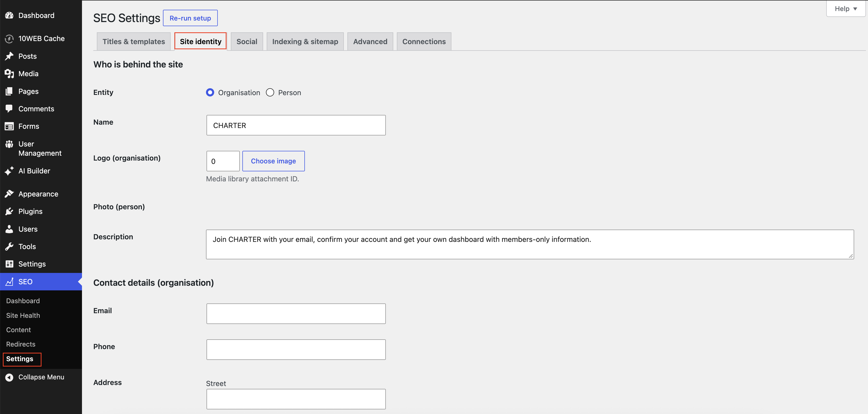Screen dimensions: 868x414
Task: Click the Appearance paintbrush icon
Action: tap(9, 194)
